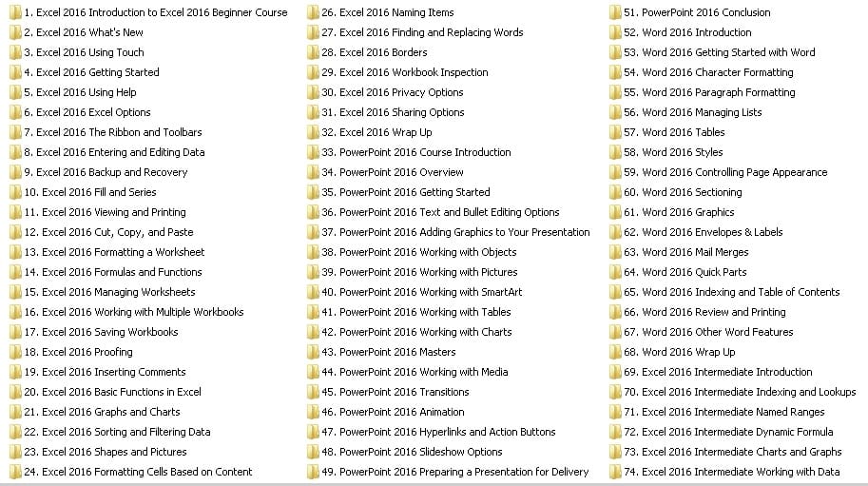
Task: Click folder icon beside 40. Working with SmartArt
Action: (x=313, y=292)
